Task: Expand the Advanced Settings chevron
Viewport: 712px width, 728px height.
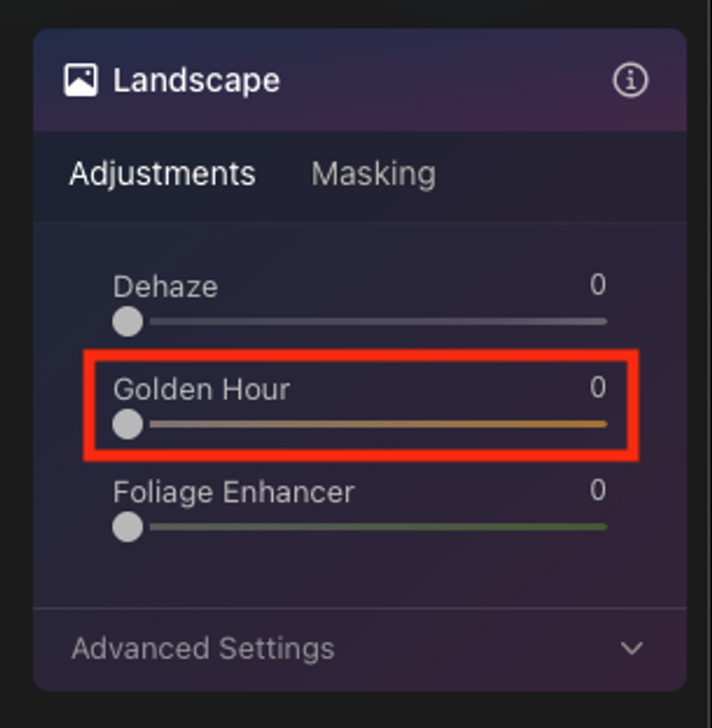Action: click(631, 647)
